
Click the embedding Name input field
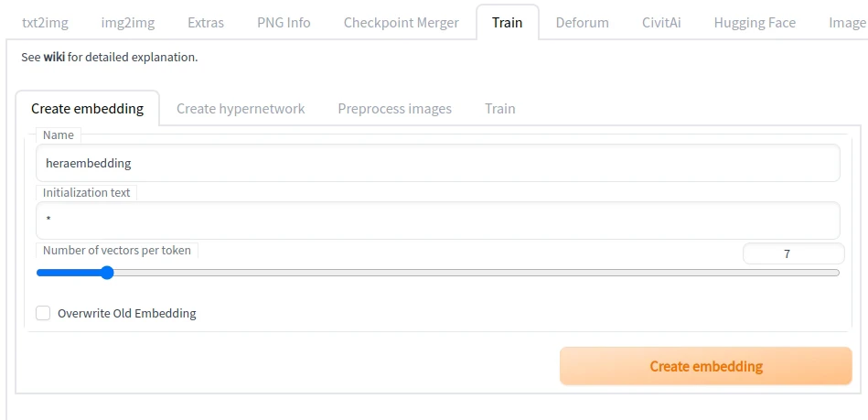[437, 163]
